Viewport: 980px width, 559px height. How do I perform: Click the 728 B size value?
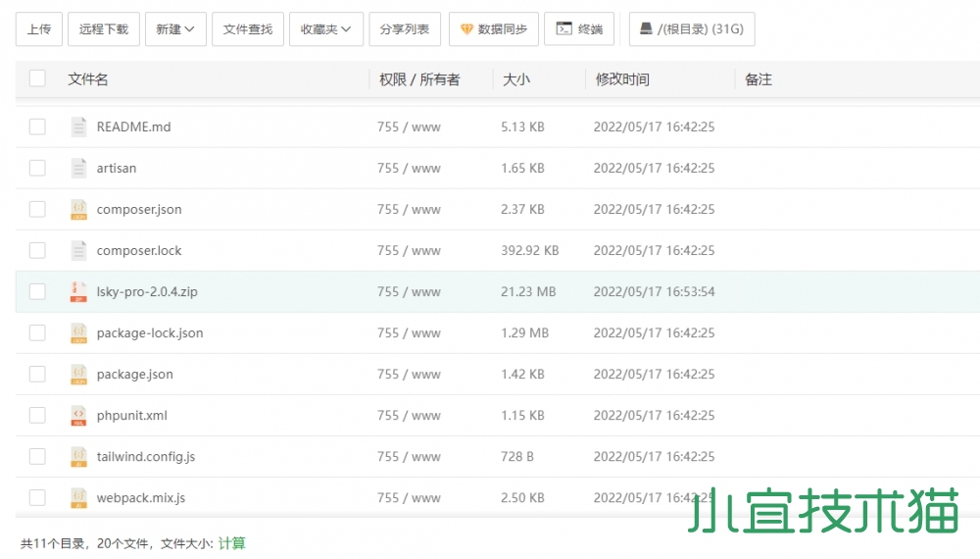(x=517, y=457)
